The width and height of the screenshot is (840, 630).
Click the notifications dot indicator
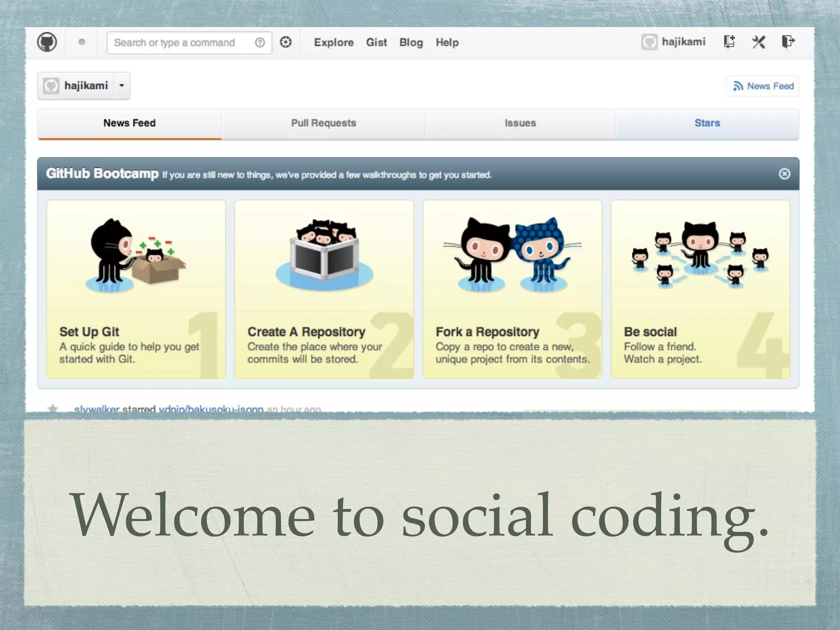[82, 42]
